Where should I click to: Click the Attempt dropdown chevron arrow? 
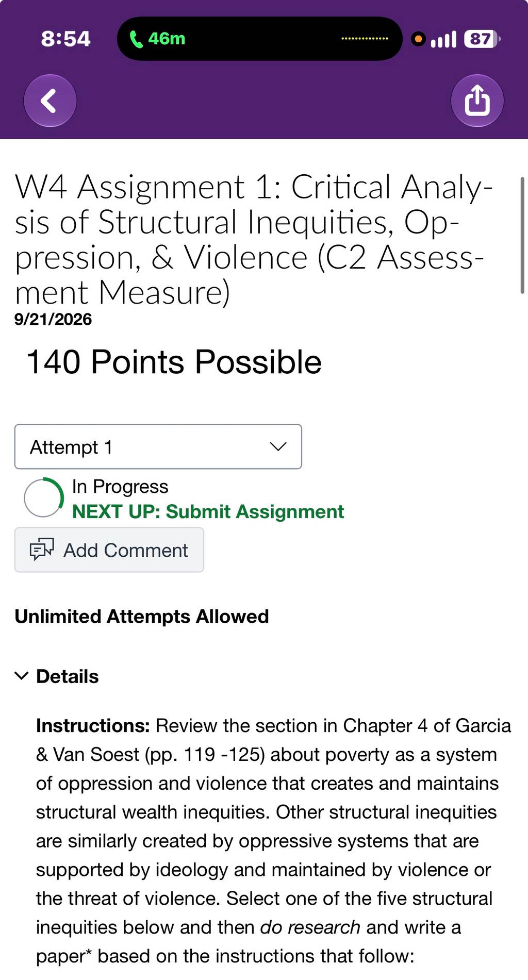(x=278, y=446)
